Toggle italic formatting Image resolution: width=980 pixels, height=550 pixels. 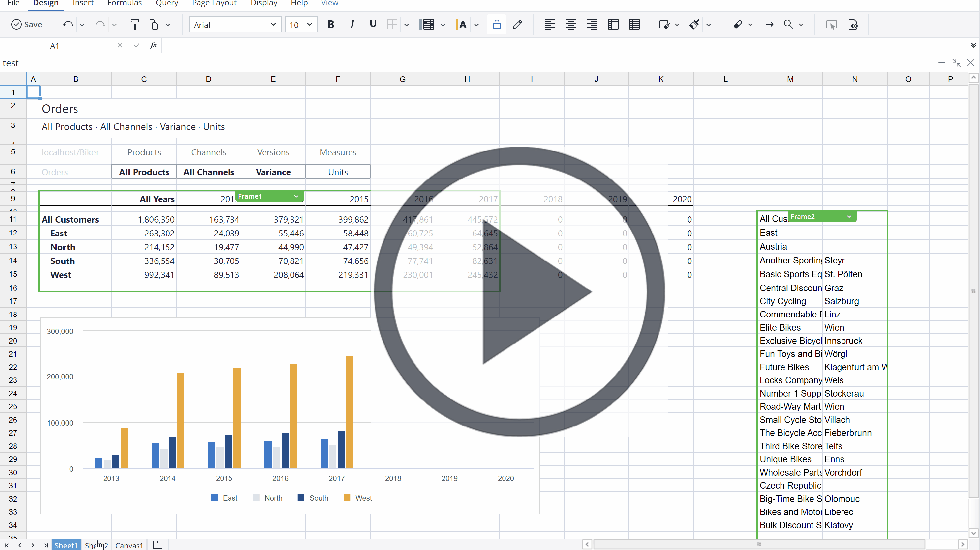(352, 25)
